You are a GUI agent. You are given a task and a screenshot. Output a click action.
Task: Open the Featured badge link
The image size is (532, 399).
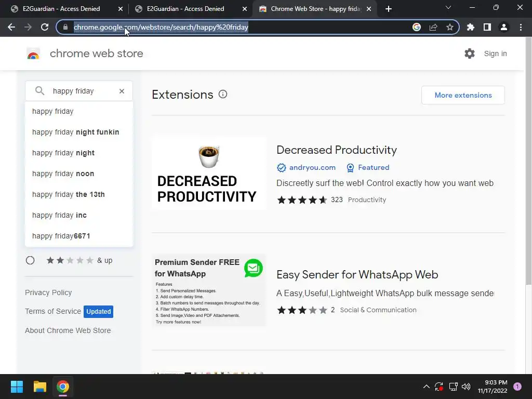[374, 168]
